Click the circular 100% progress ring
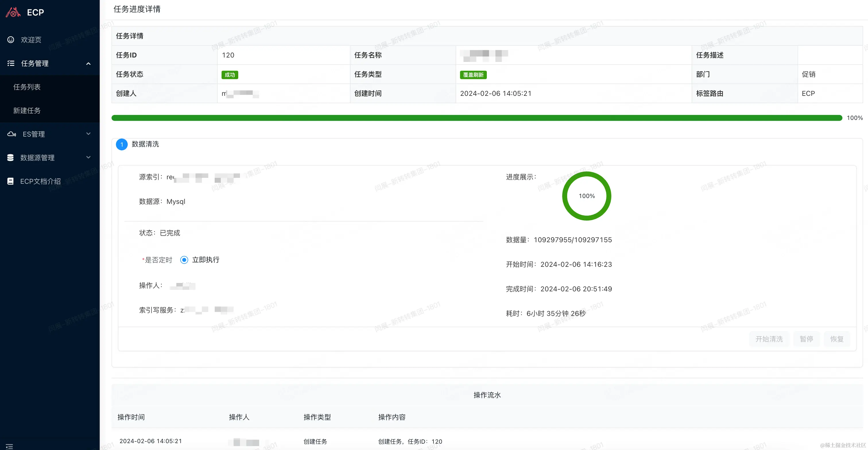The height and width of the screenshot is (450, 868). point(586,196)
